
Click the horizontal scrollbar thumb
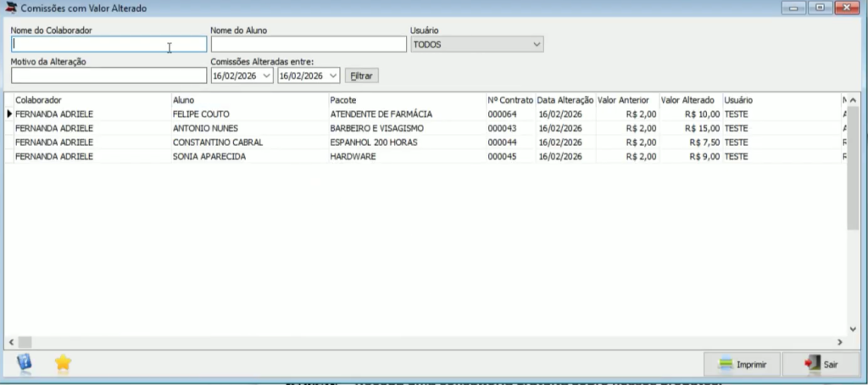click(25, 343)
